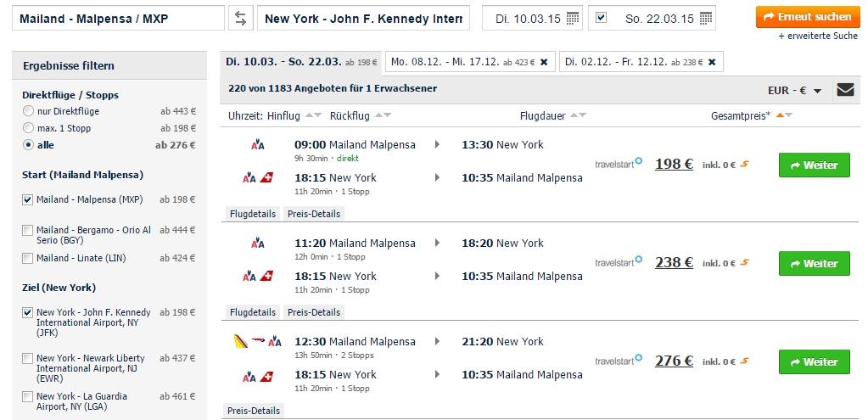Viewport: 868px width, 420px height.
Task: Select nur Direktflüge radio button
Action: tap(28, 110)
